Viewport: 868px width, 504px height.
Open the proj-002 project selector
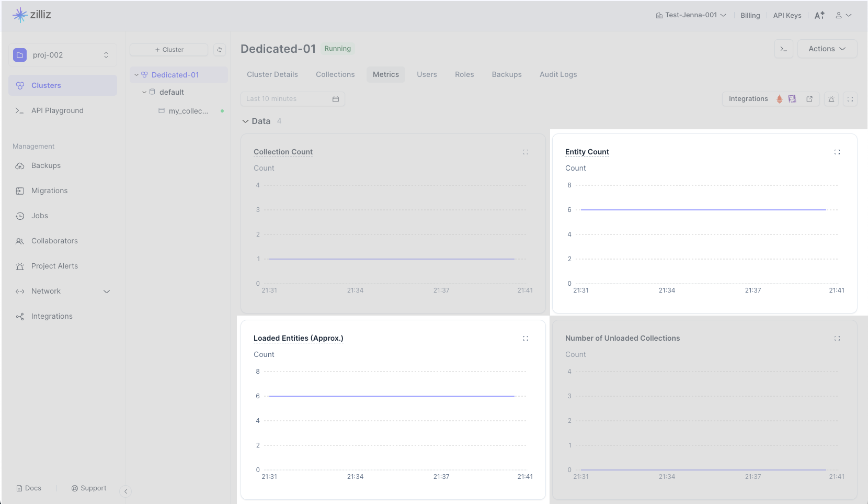[63, 55]
